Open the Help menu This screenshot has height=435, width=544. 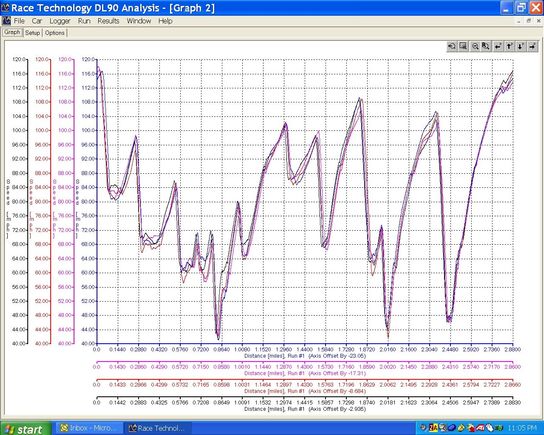(165, 21)
